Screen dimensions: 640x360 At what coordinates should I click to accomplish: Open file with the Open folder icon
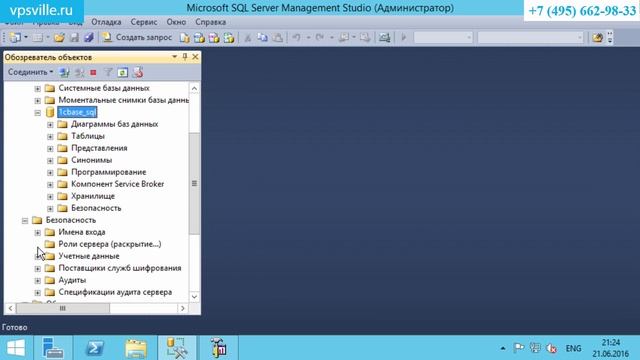(59, 38)
